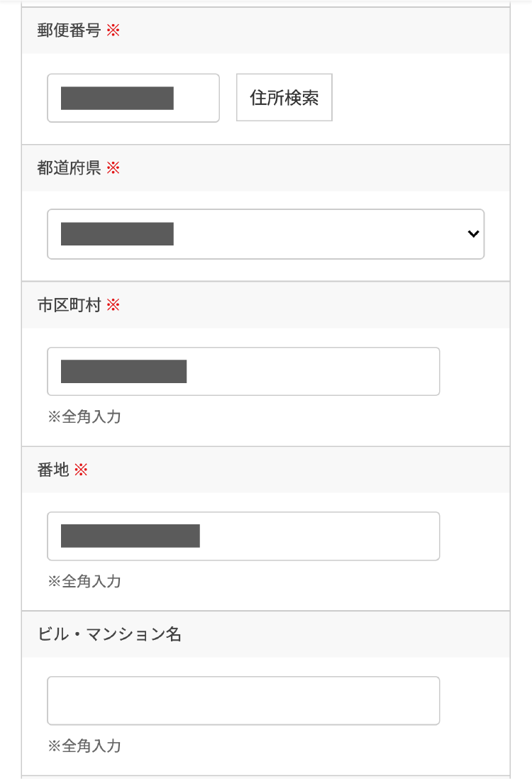The image size is (532, 779).
Task: Focus the ビル・マンション名 building name field
Action: tap(243, 700)
